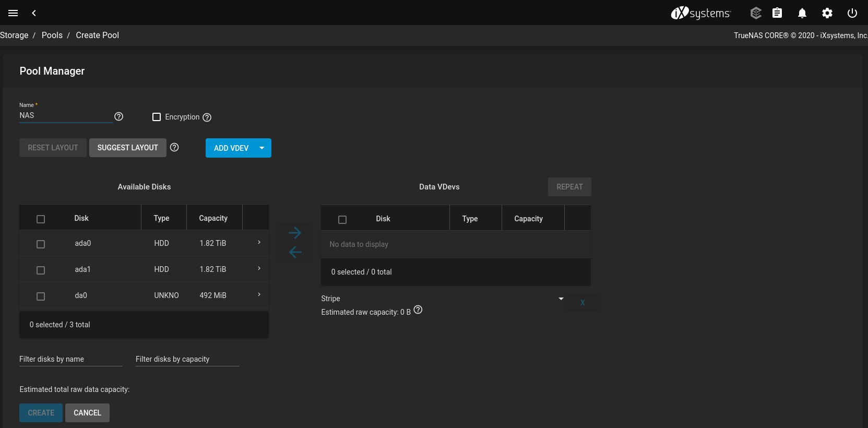Click the right arrow to add disks
868x428 pixels.
[x=295, y=232]
